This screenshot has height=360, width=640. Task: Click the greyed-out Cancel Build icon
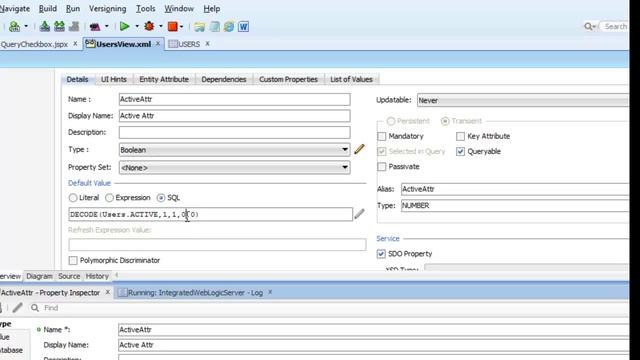click(x=74, y=27)
